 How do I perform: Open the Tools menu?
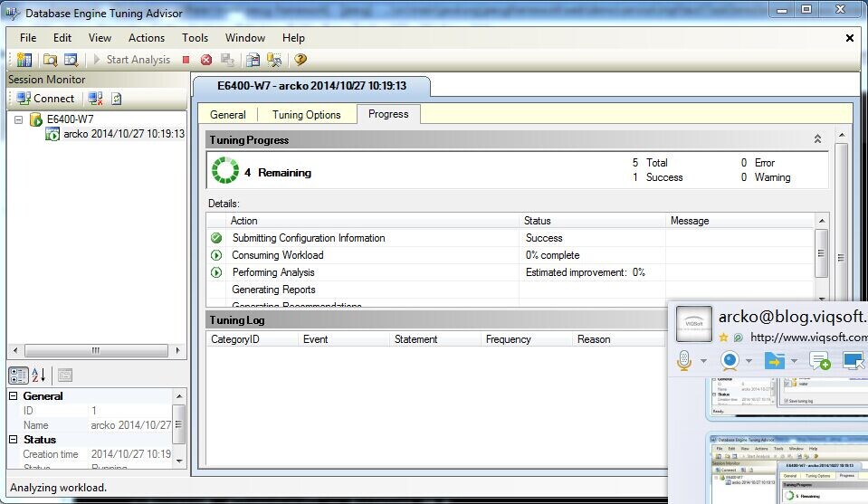coord(195,38)
